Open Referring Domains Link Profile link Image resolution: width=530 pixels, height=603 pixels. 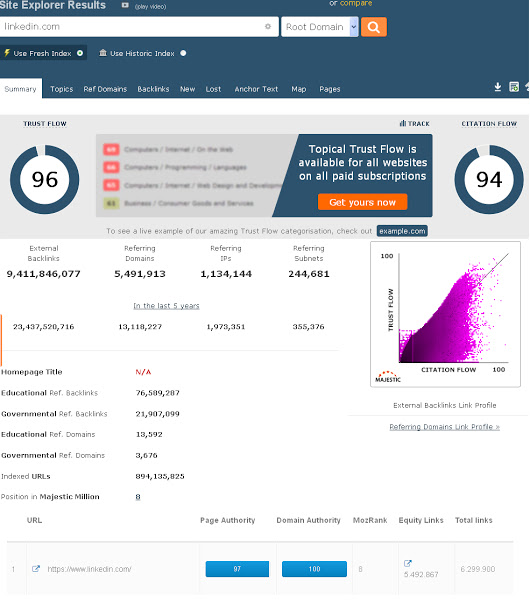click(444, 427)
